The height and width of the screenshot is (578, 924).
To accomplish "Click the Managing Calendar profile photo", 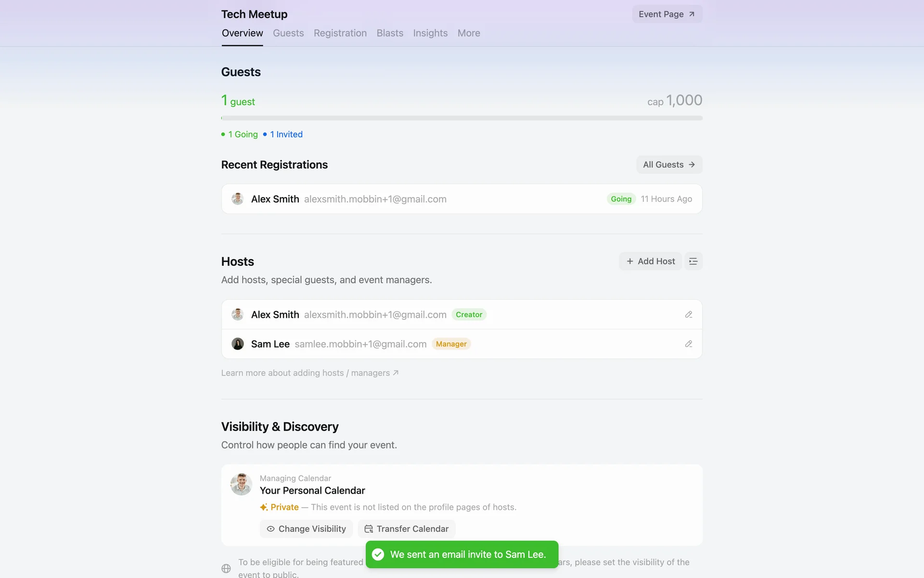I will point(241,485).
